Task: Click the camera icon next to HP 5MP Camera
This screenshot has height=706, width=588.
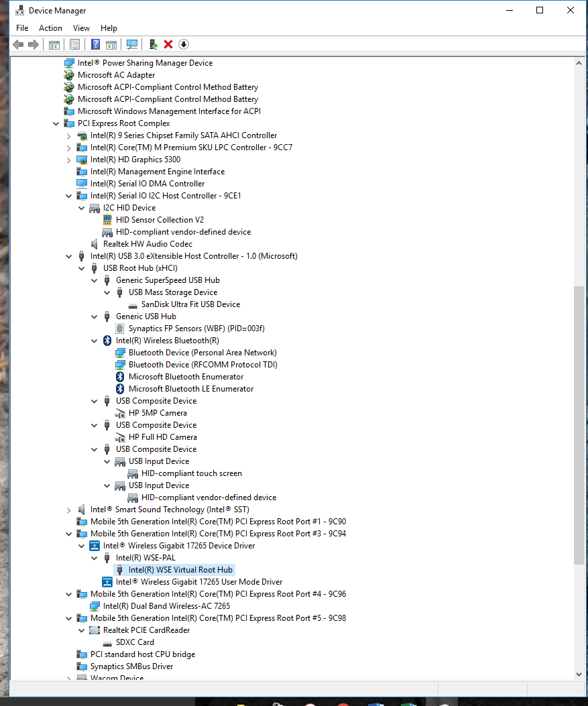Action: click(120, 413)
